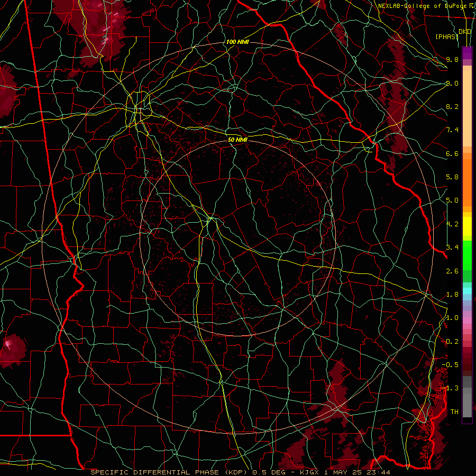Select the -1.3 value on the scale
Image resolution: width=476 pixels, height=476 pixels.
450,388
